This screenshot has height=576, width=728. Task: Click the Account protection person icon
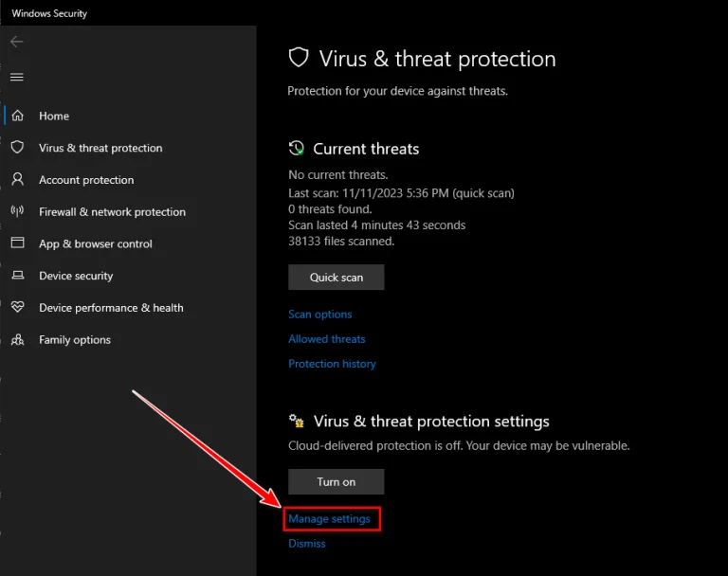point(17,179)
